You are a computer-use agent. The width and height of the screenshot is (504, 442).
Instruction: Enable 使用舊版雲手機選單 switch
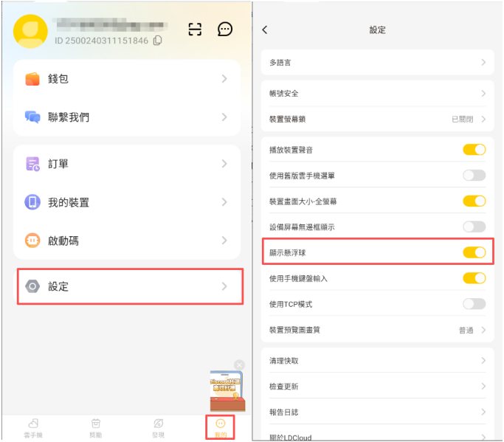click(x=474, y=176)
